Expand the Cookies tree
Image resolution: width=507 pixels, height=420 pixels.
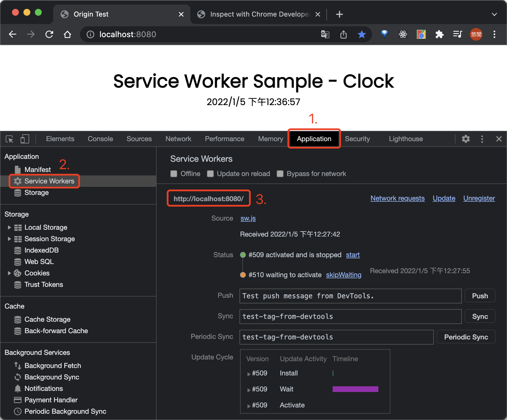pyautogui.click(x=9, y=273)
